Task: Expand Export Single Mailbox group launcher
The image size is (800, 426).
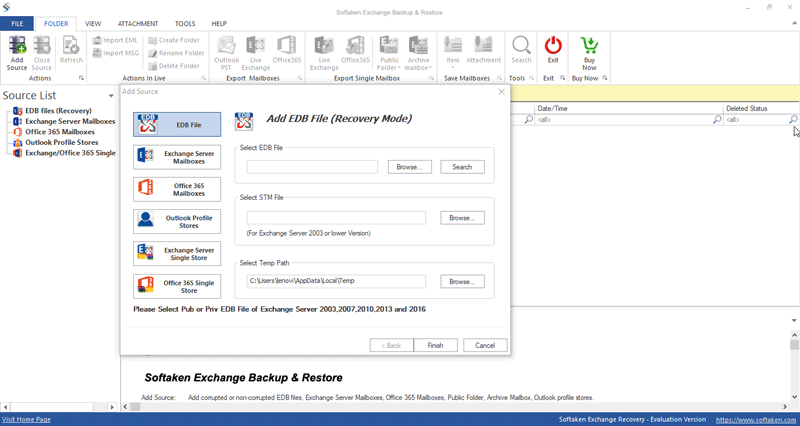Action: click(x=431, y=78)
